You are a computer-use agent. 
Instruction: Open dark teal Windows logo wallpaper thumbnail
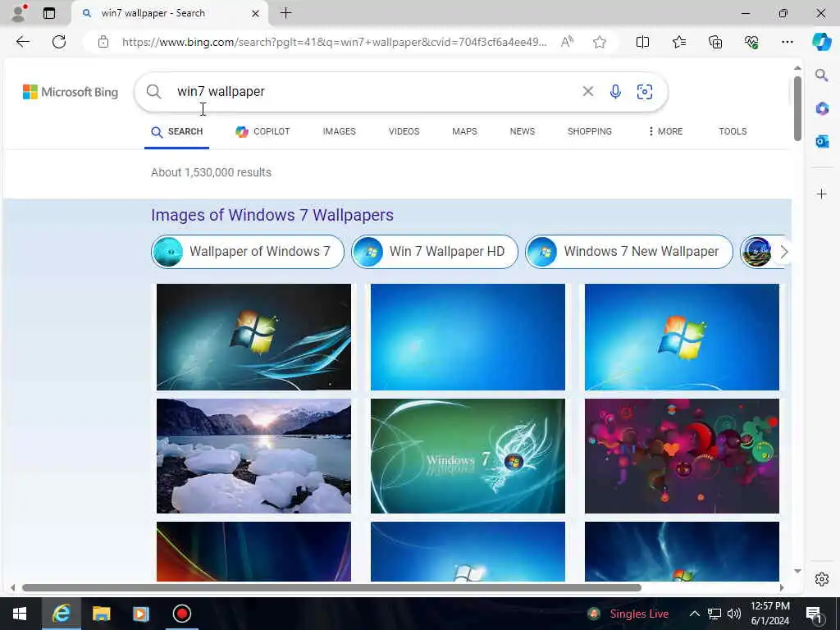coord(254,337)
